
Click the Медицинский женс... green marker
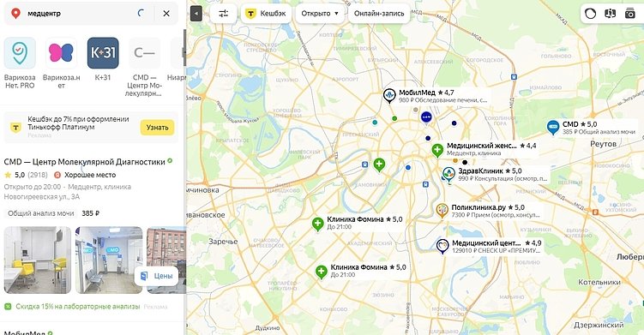(437, 150)
